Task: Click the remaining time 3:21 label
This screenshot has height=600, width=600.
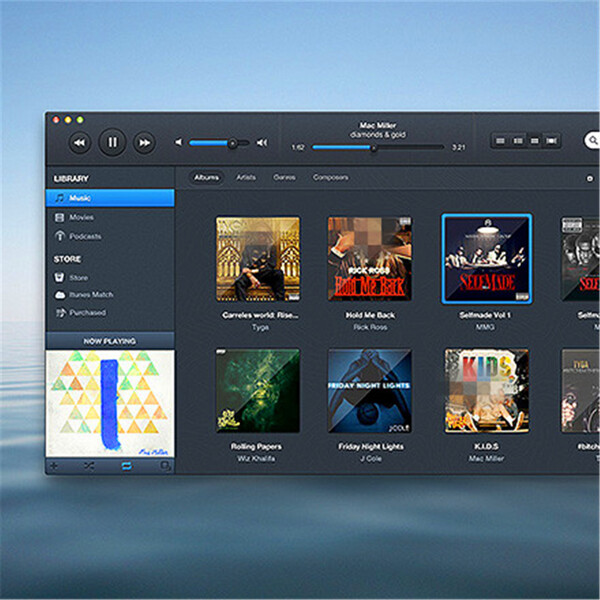Action: tap(458, 148)
